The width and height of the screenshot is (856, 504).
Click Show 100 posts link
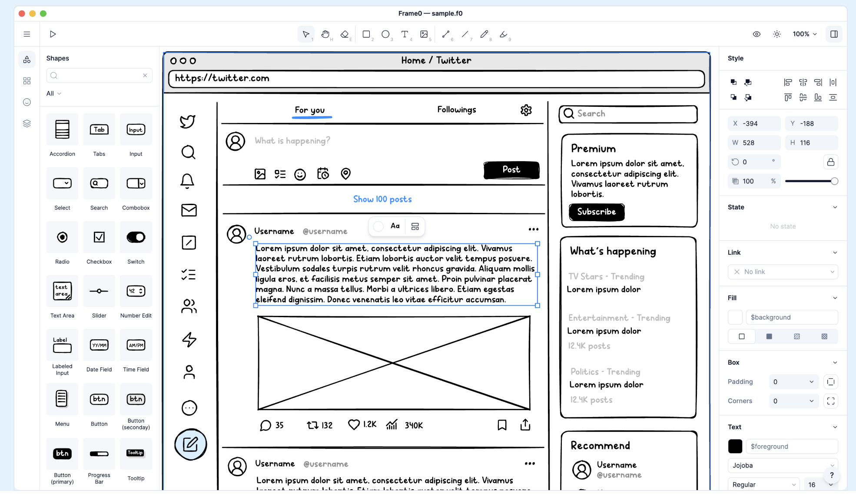[382, 199]
